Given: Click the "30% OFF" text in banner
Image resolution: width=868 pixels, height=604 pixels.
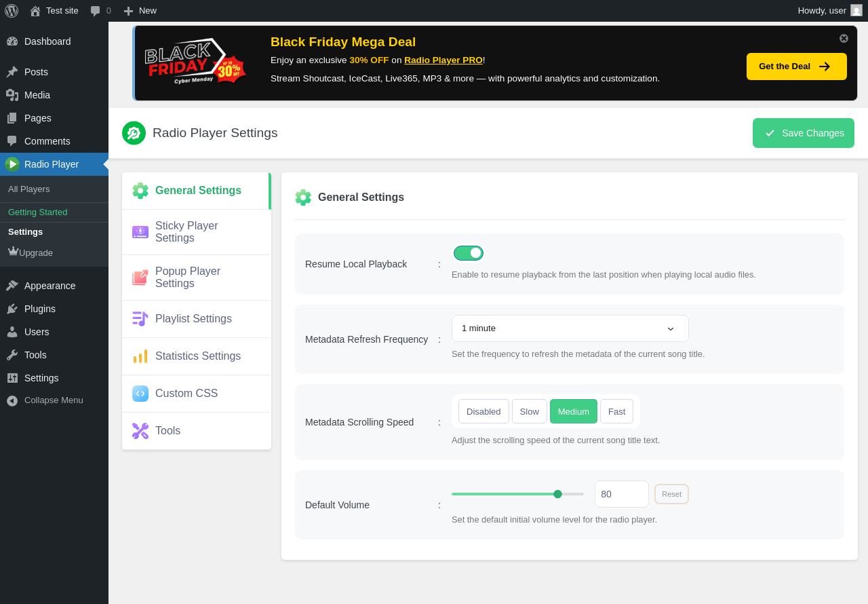Looking at the screenshot, I should tap(369, 60).
